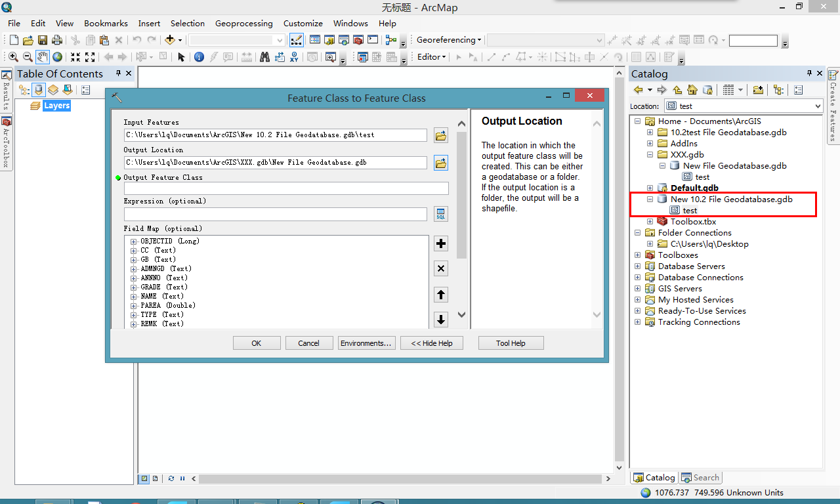Remove field with X button
Image resolution: width=840 pixels, height=504 pixels.
(x=441, y=268)
